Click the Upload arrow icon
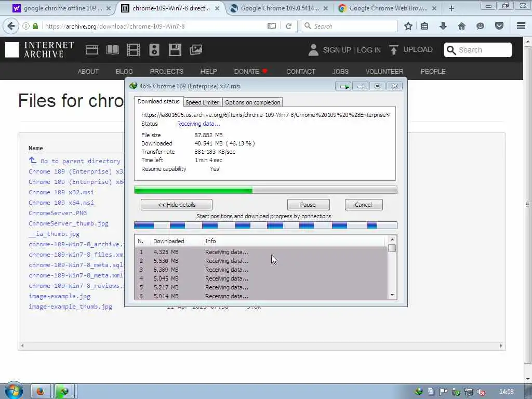The height and width of the screenshot is (399, 532). tap(394, 50)
